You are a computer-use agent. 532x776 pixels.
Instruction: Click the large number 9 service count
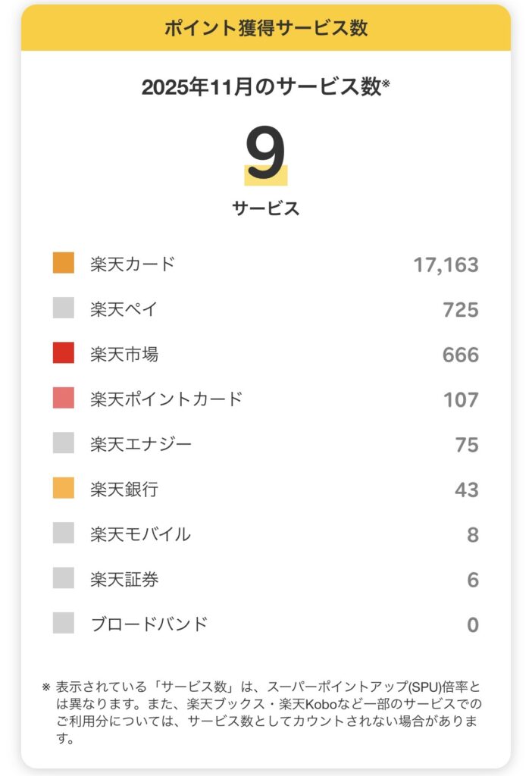(x=266, y=154)
